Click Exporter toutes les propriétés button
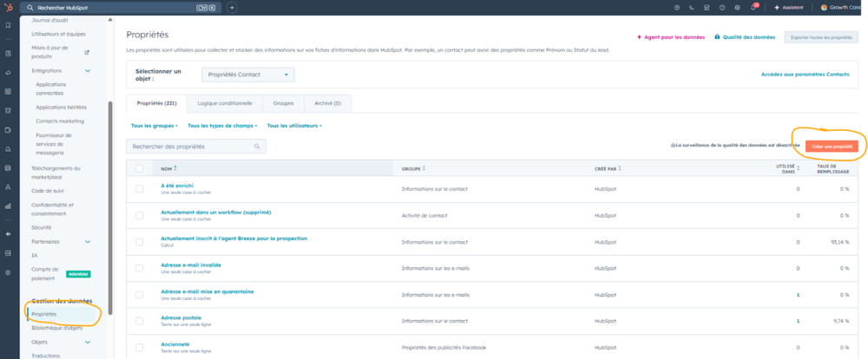 tap(821, 37)
